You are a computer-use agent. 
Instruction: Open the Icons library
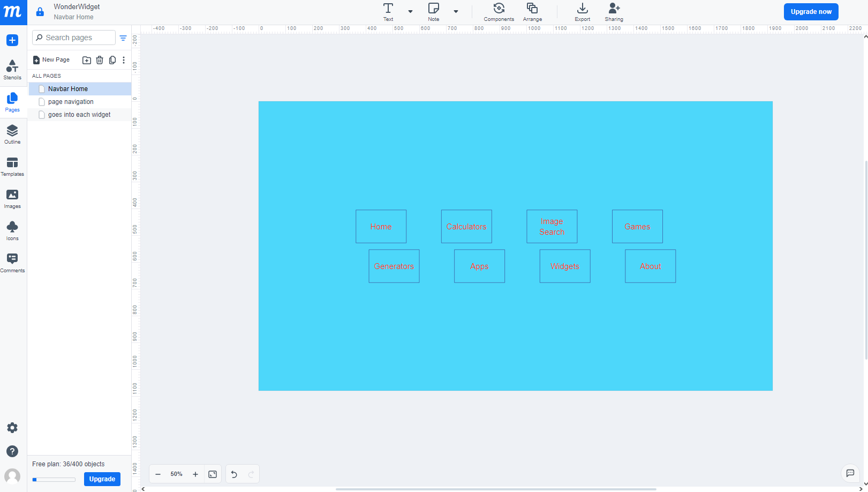12,230
